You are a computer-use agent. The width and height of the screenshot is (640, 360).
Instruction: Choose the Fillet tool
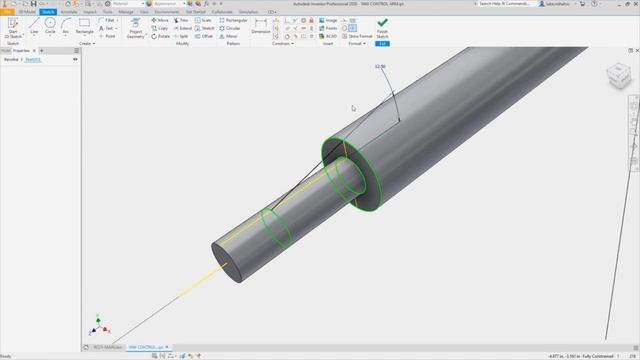[107, 20]
